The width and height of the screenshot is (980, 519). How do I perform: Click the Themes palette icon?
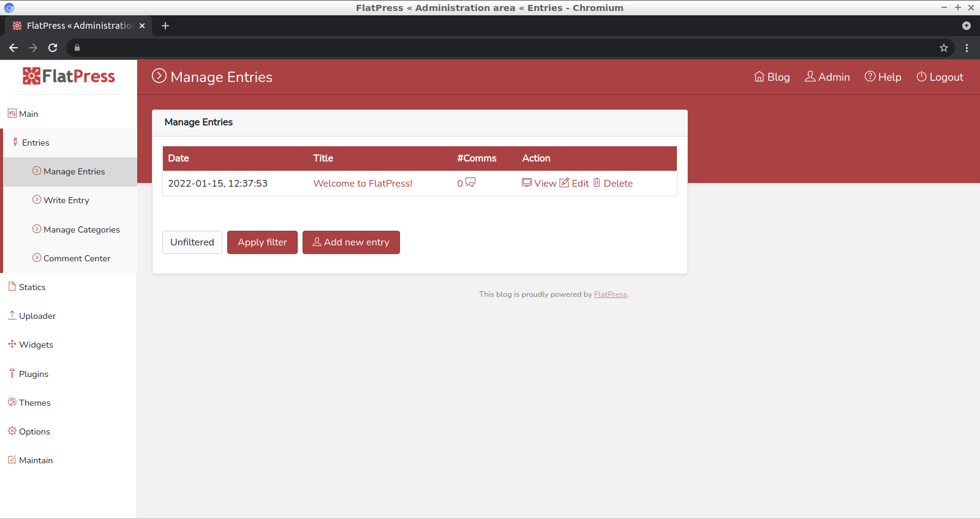(12, 402)
